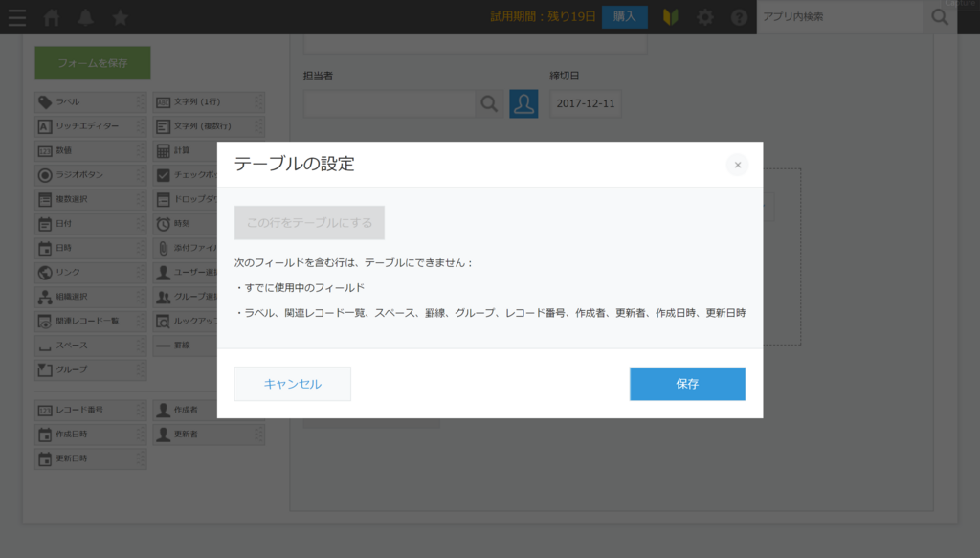The image size is (980, 558).
Task: Select the ドロップダウン field item
Action: click(x=186, y=199)
